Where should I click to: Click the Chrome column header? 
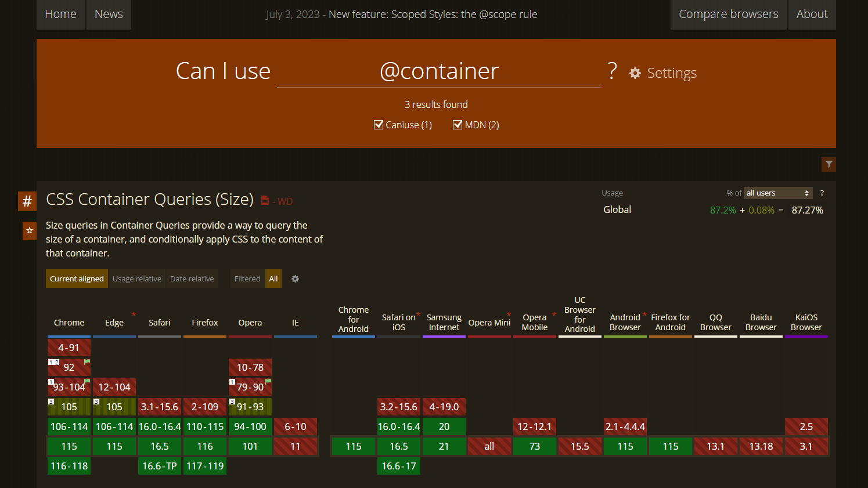tap(69, 323)
